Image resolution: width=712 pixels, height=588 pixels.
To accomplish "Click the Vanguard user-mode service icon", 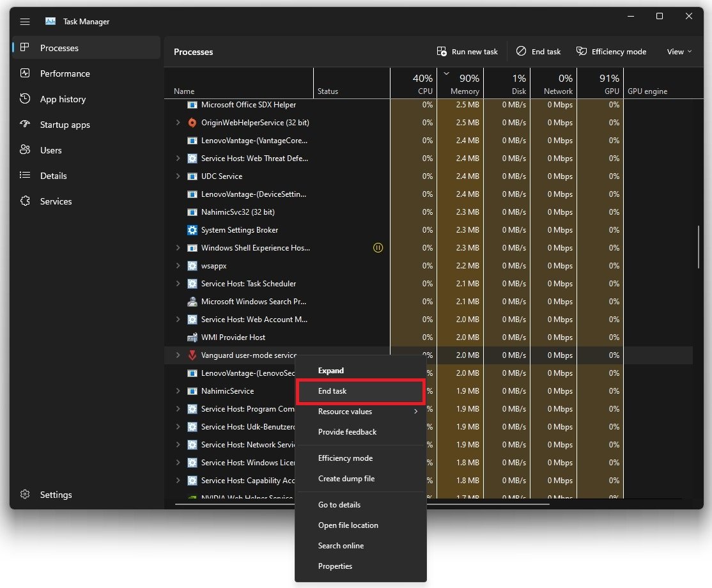I will click(x=192, y=355).
